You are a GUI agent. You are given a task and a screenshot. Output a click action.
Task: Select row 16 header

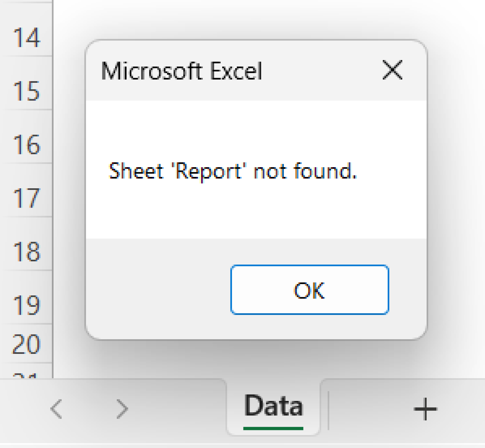click(27, 144)
